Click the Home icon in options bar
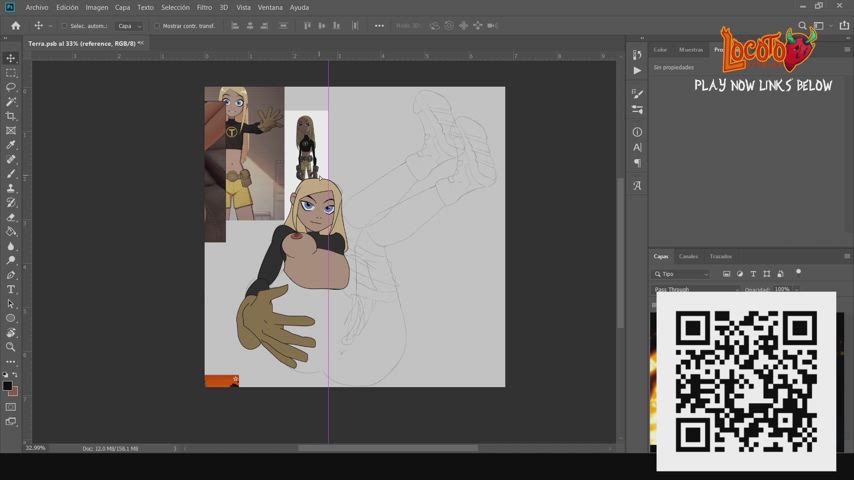Screen dimensions: 854x480 15,26
